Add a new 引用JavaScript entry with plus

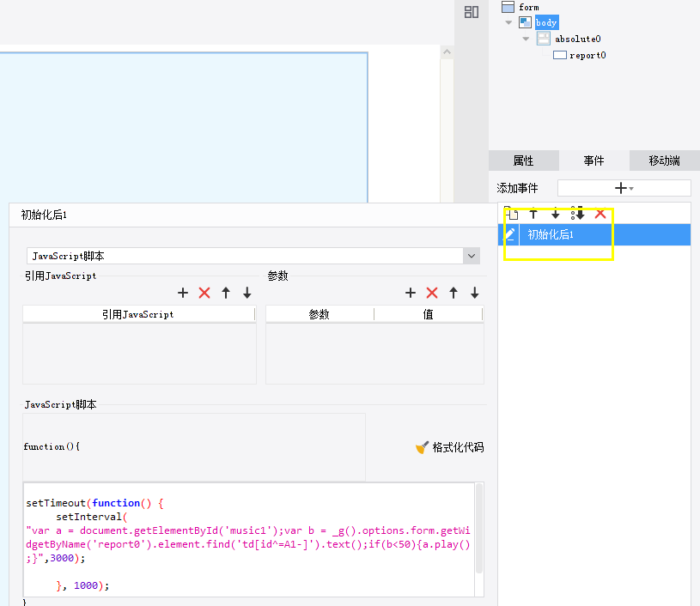click(182, 293)
